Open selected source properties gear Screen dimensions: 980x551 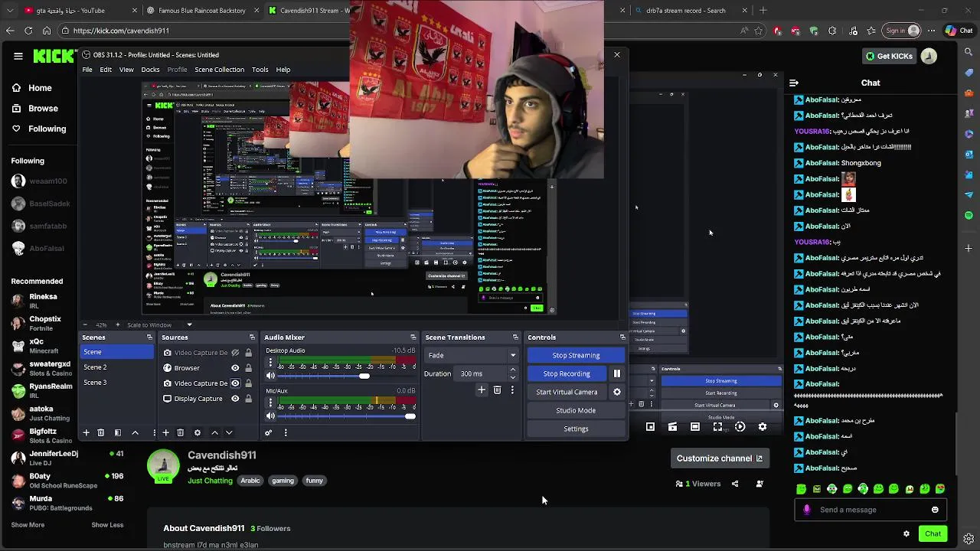198,432
